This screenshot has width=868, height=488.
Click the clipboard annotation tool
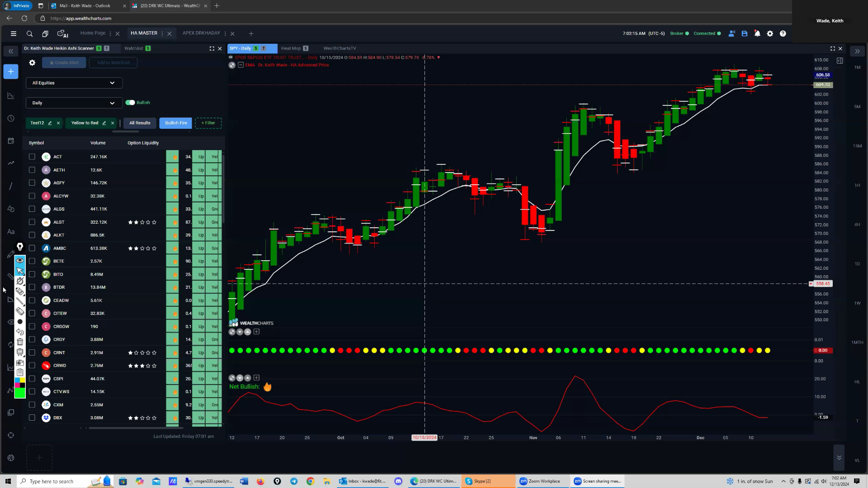coord(20,372)
